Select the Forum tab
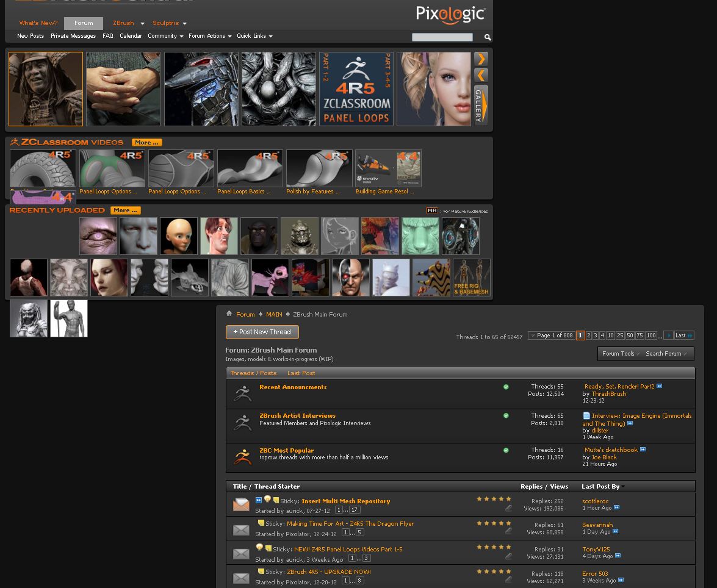The width and height of the screenshot is (717, 588). [x=83, y=23]
